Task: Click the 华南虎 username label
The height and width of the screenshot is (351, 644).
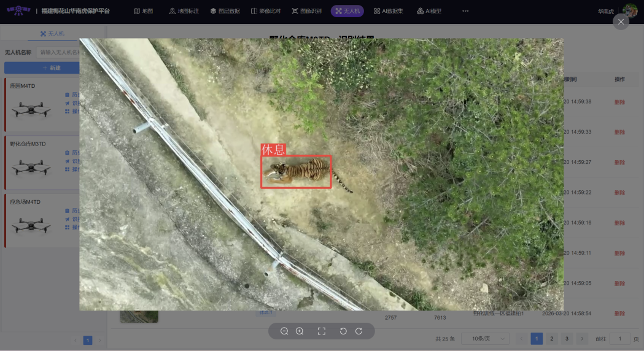Action: [x=606, y=12]
